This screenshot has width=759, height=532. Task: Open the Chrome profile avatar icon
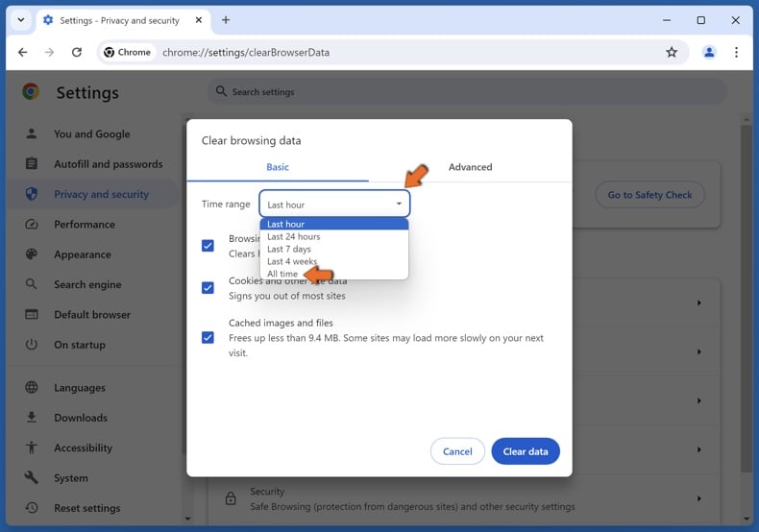(x=709, y=52)
